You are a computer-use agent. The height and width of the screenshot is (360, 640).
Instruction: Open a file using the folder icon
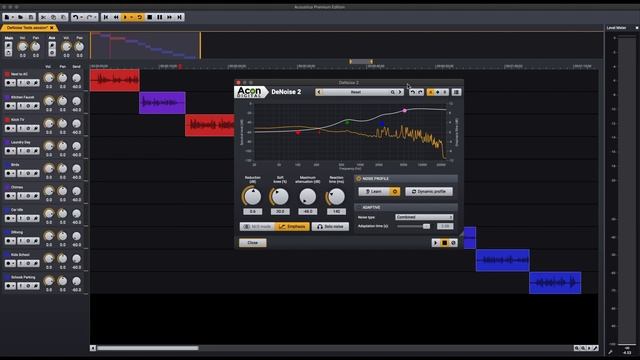pos(20,17)
